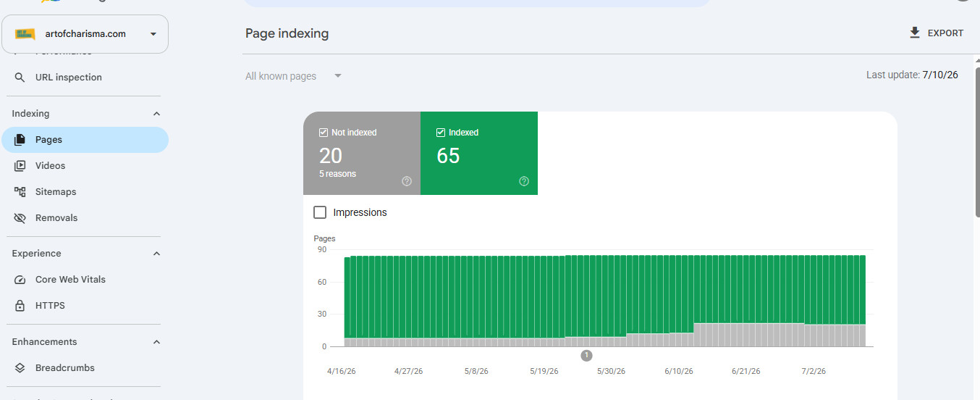The width and height of the screenshot is (980, 400).
Task: Click the Indexed count 65
Action: (448, 155)
